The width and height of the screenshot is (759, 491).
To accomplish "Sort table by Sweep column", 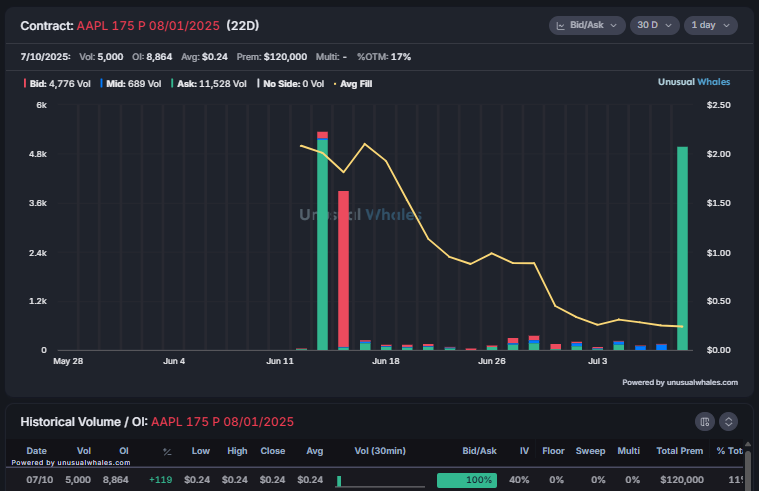I will point(590,451).
